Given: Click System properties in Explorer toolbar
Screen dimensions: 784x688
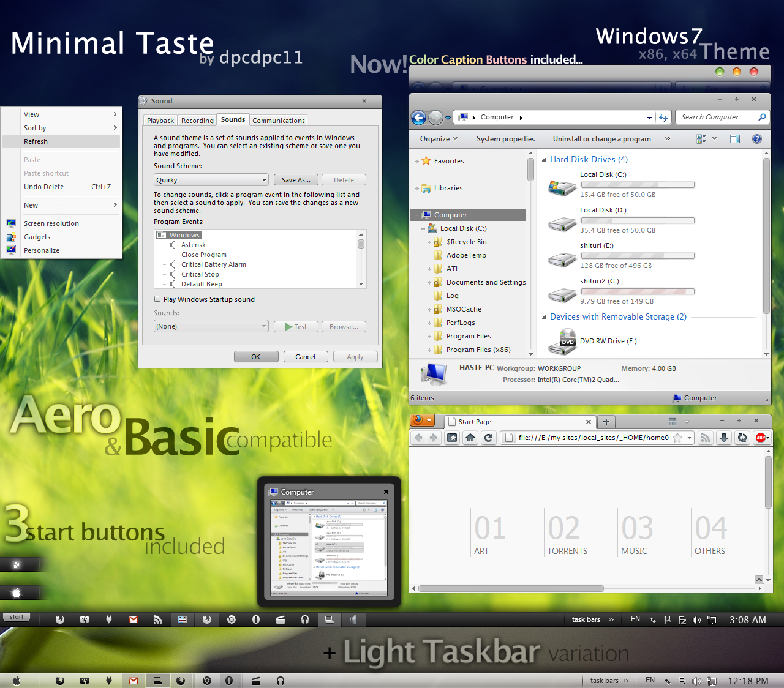Looking at the screenshot, I should point(505,139).
